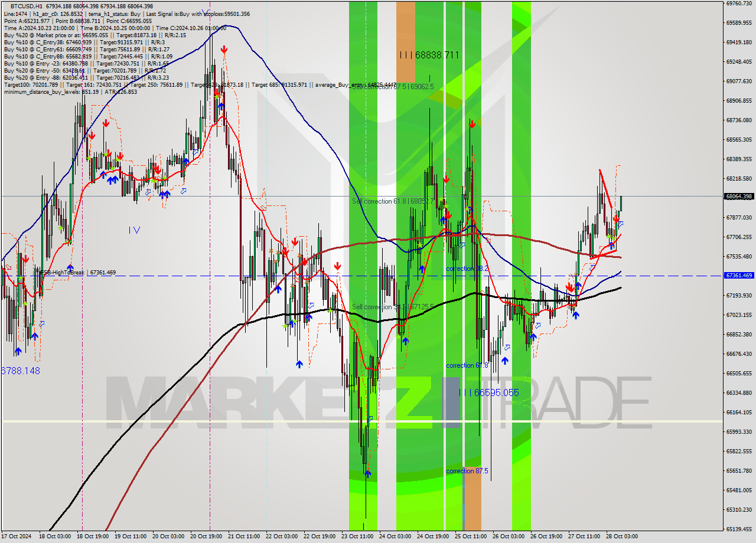Click the blue 'correction 87.5' label
The image size is (756, 543).
[x=467, y=471]
